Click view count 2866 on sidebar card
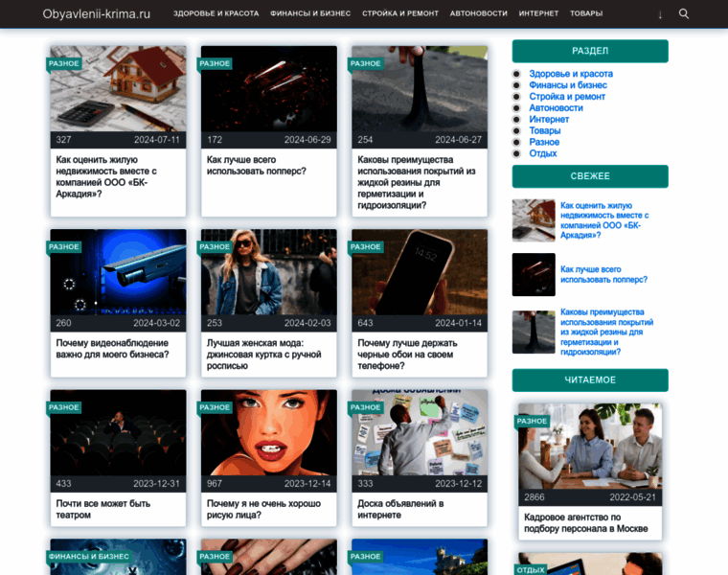The height and width of the screenshot is (575, 728). coord(535,497)
